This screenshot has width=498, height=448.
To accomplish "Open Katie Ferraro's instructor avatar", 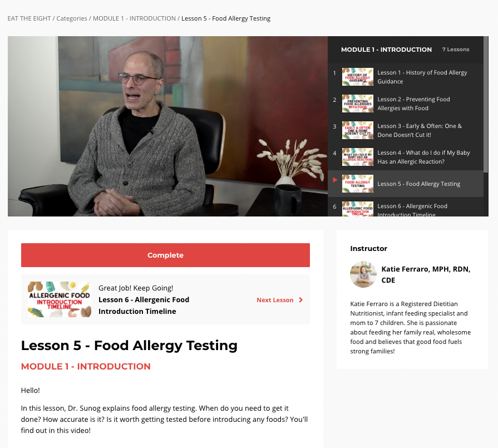I will point(363,274).
